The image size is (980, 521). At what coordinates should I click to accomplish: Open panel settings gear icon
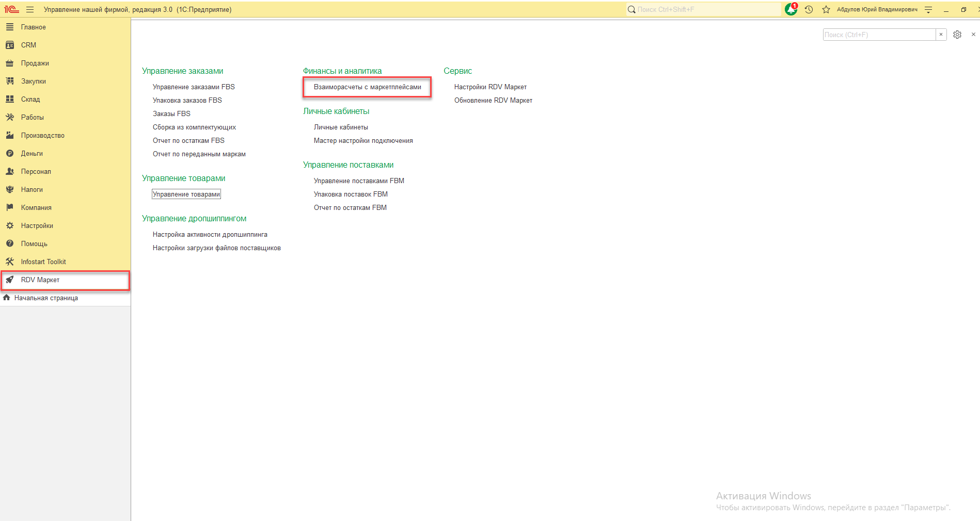[x=957, y=35]
